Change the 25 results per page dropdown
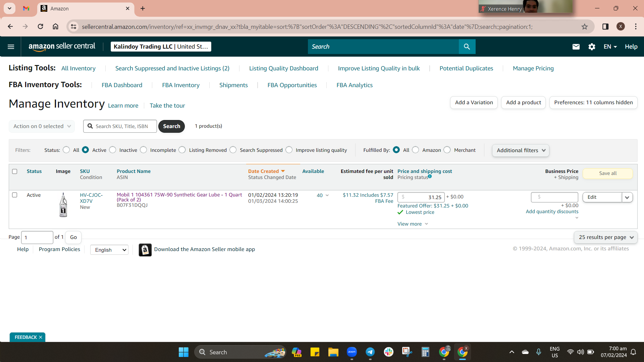The width and height of the screenshot is (644, 362). [x=606, y=237]
